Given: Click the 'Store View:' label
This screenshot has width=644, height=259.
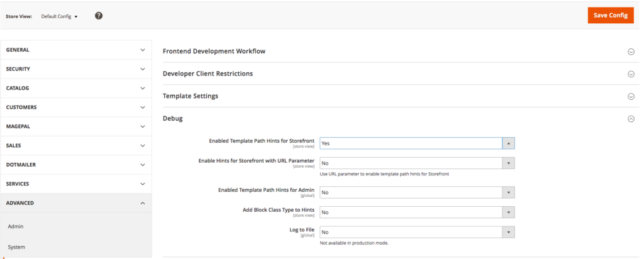Looking at the screenshot, I should coord(19,17).
